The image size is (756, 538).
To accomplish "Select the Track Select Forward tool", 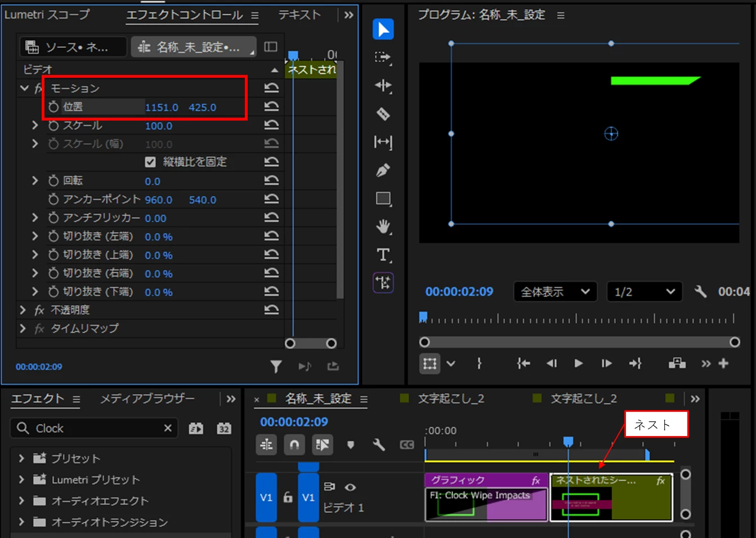I will [383, 57].
